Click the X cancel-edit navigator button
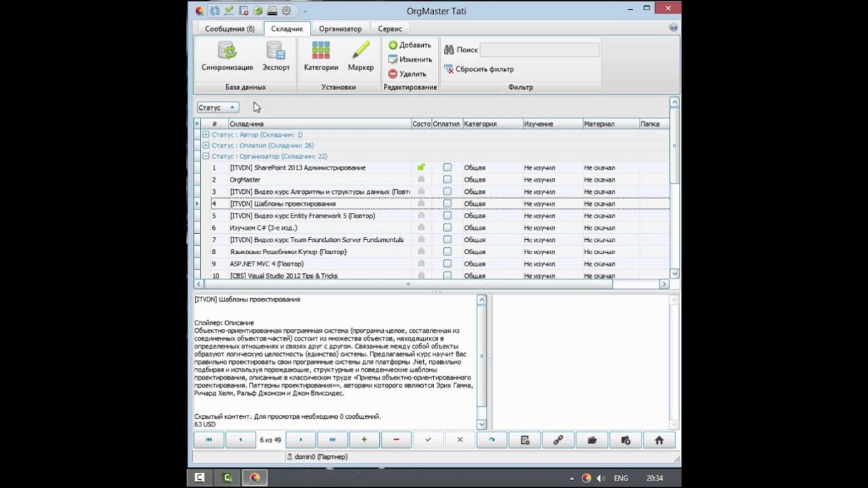This screenshot has width=868, height=488. (460, 440)
